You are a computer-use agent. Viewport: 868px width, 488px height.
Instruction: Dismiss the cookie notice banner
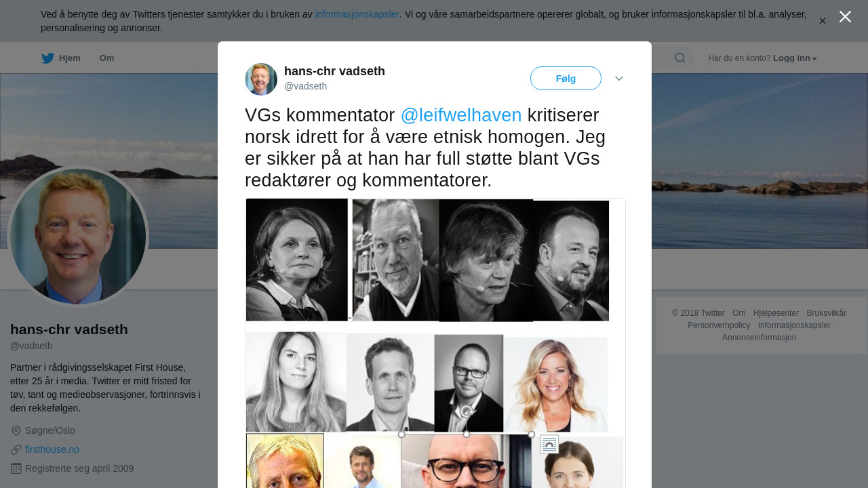pos(823,21)
